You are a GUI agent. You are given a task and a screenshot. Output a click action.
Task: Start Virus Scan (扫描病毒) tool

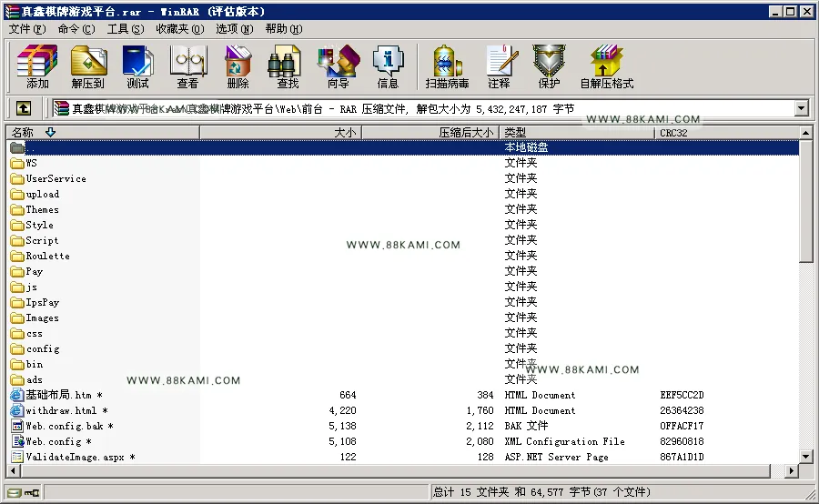coord(447,66)
